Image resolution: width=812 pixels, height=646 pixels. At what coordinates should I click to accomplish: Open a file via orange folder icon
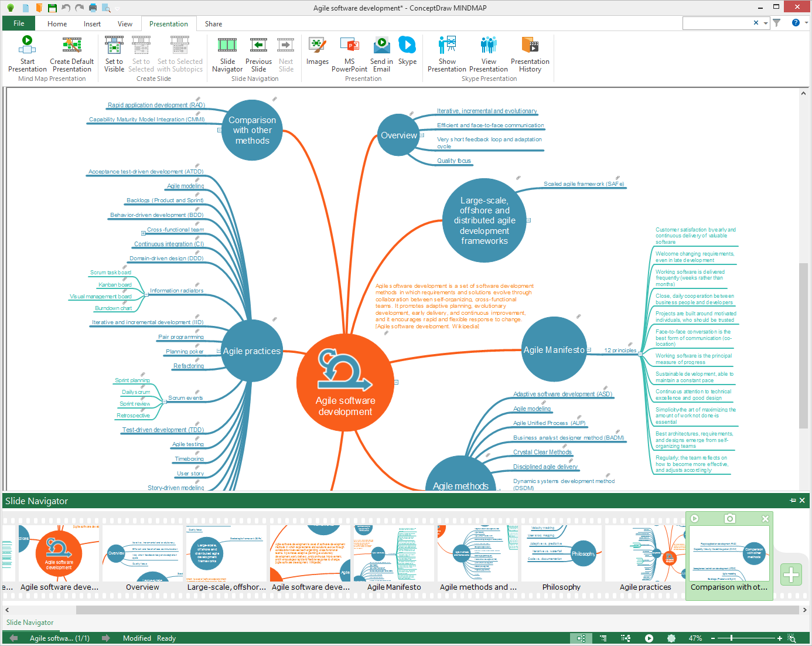[x=39, y=8]
